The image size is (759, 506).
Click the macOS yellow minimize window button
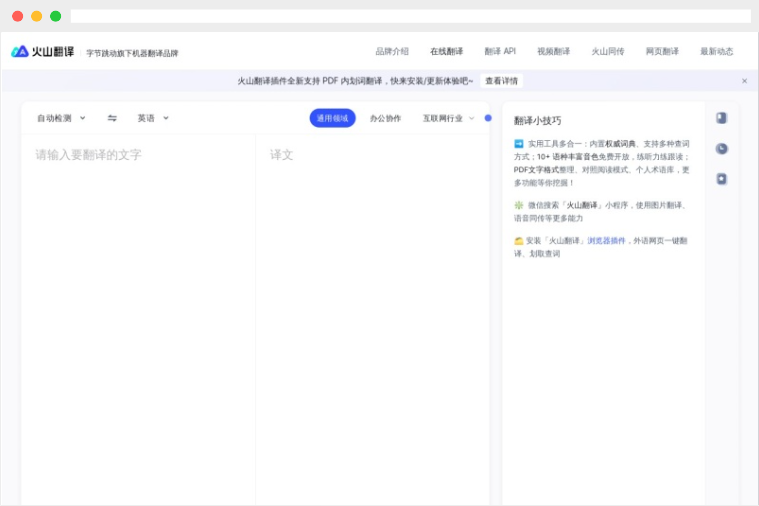pos(36,16)
